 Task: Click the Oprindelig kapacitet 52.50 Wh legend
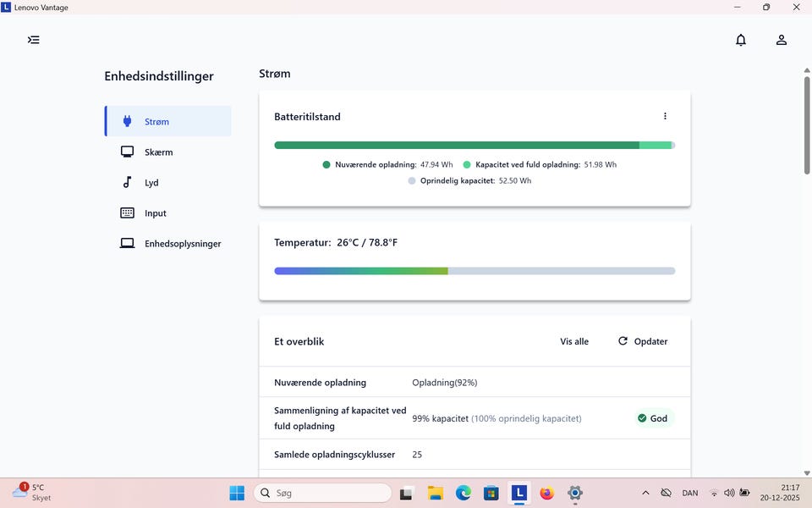pyautogui.click(x=469, y=180)
